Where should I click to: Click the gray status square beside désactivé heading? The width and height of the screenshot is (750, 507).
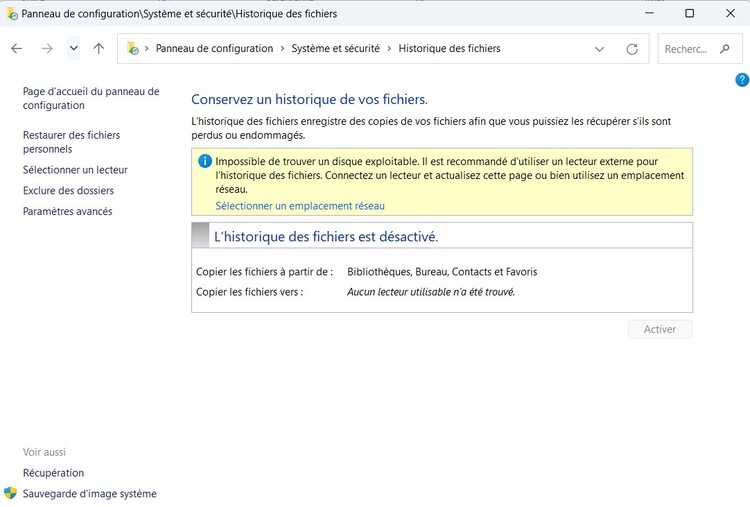coord(200,235)
